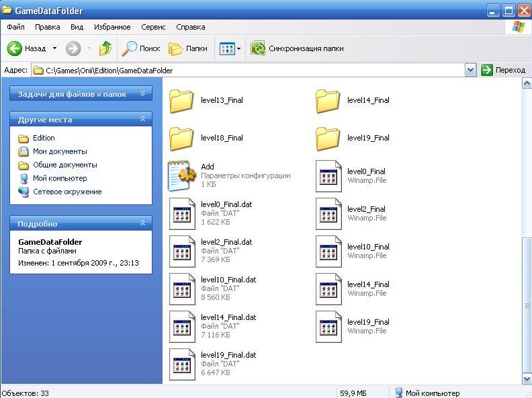The height and width of the screenshot is (398, 532).
Task: Open the Views mode dropdown
Action: click(x=230, y=48)
